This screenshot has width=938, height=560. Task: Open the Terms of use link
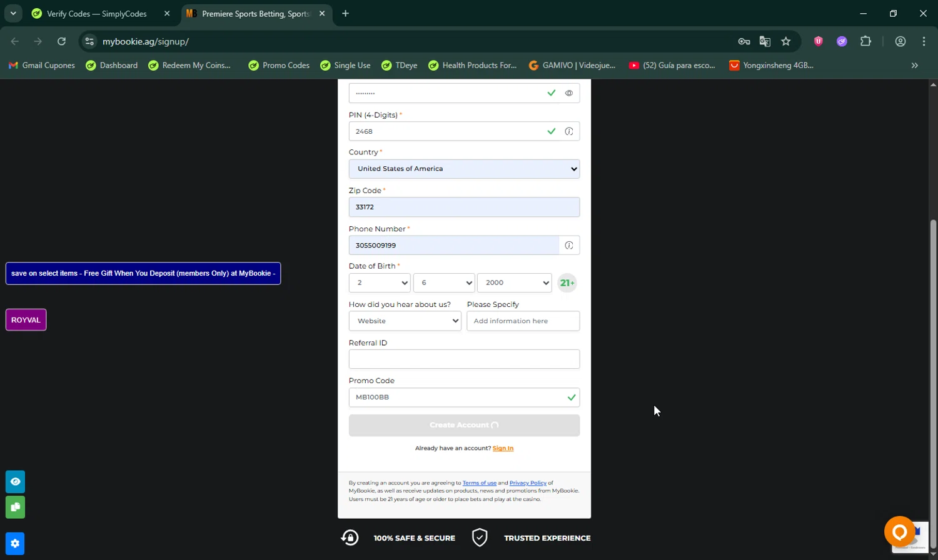(x=480, y=483)
